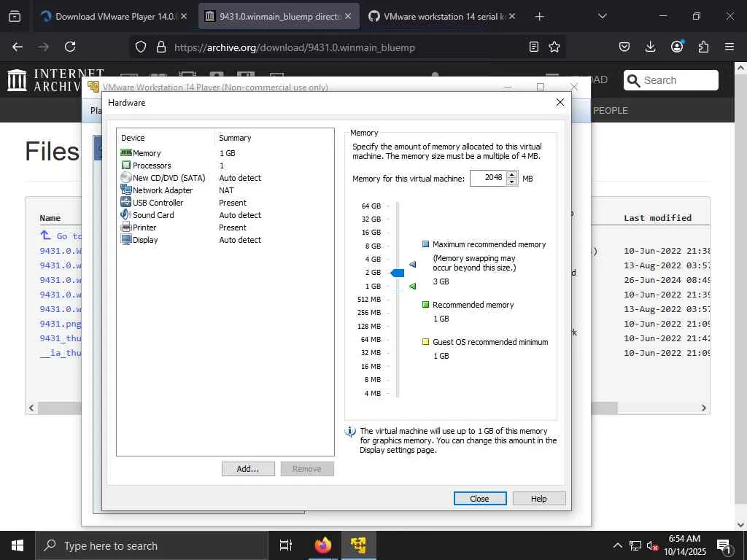Click the Add... hardware button
Screen dimensions: 747x560
[248, 469]
